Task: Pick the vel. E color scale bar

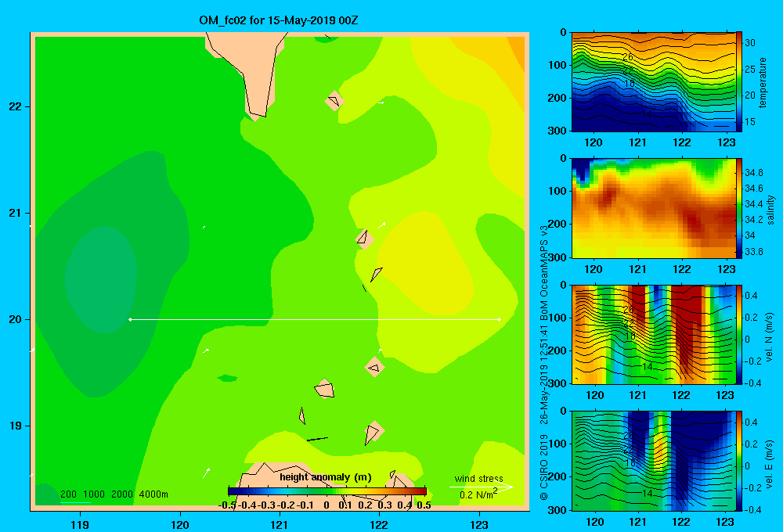Action: (x=739, y=461)
